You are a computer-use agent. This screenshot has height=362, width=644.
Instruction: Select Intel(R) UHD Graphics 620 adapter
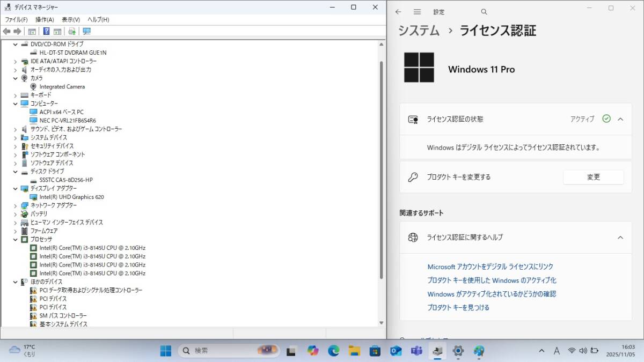(72, 197)
